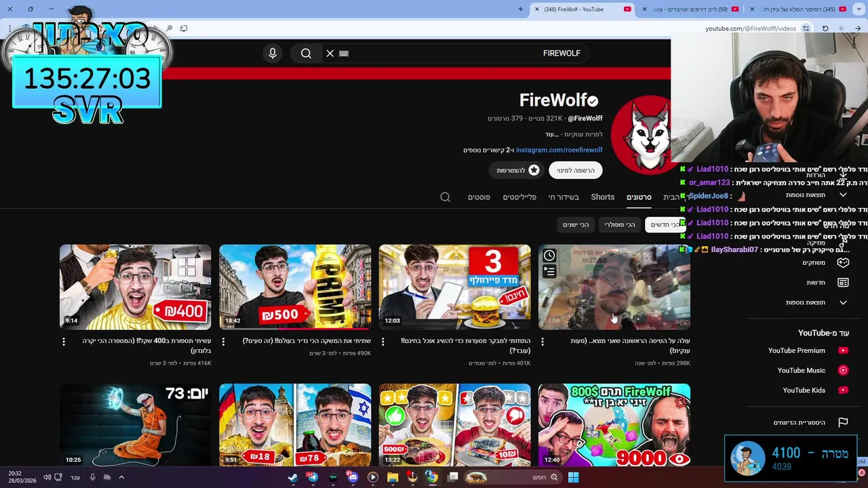Open the Prime ₪500 video thumbnail
868x488 pixels.
pos(295,287)
